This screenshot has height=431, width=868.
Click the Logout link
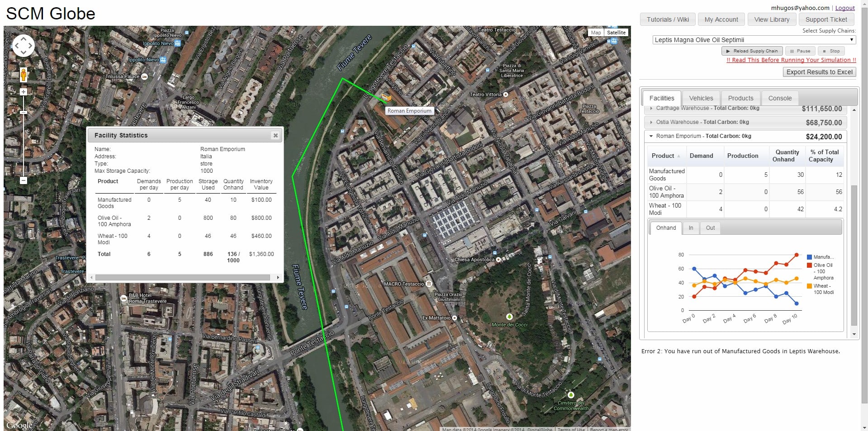844,8
